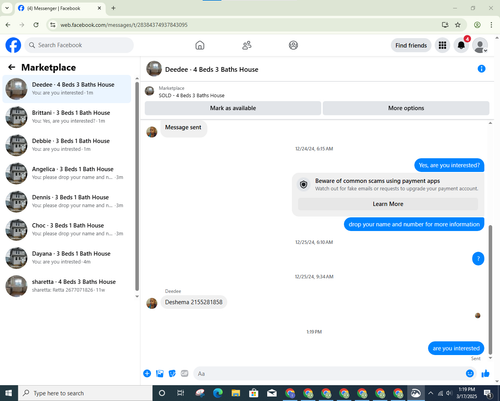The image size is (500, 401).
Task: Focus the Search Facebook field
Action: pyautogui.click(x=79, y=45)
